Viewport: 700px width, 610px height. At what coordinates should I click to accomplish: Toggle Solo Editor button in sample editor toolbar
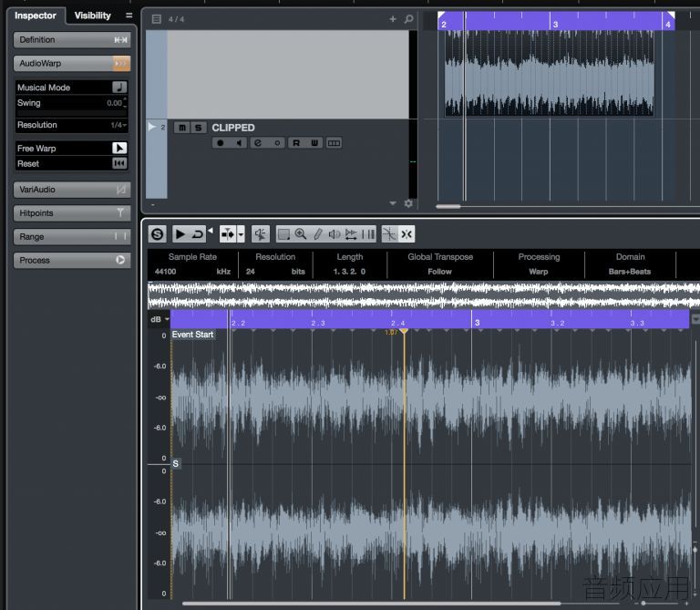[157, 234]
